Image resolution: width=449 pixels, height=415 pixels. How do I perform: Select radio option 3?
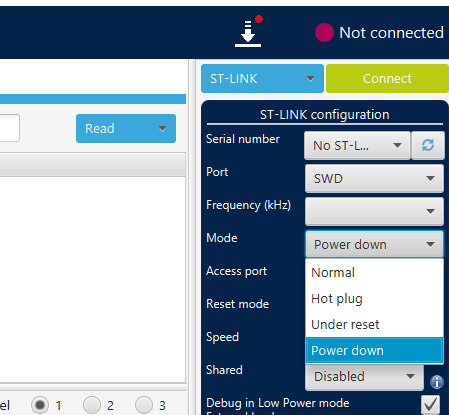144,405
